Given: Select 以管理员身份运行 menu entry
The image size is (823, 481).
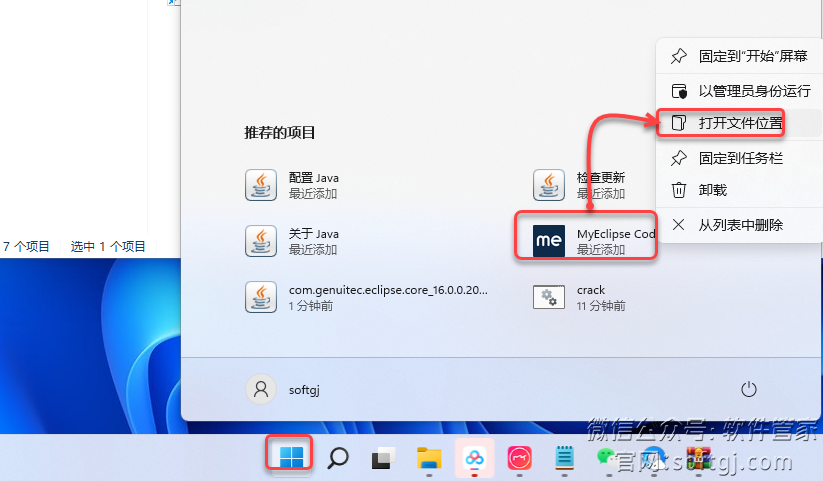Looking at the screenshot, I should click(x=739, y=91).
